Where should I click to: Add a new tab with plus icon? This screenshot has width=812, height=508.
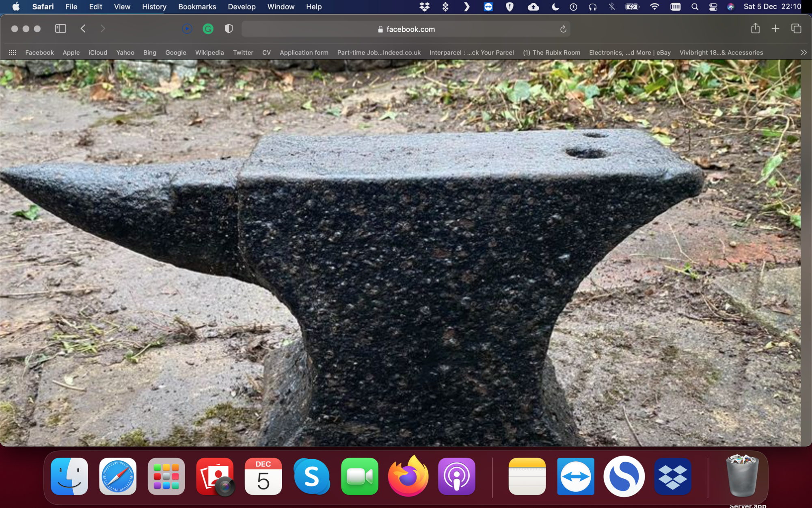(775, 28)
